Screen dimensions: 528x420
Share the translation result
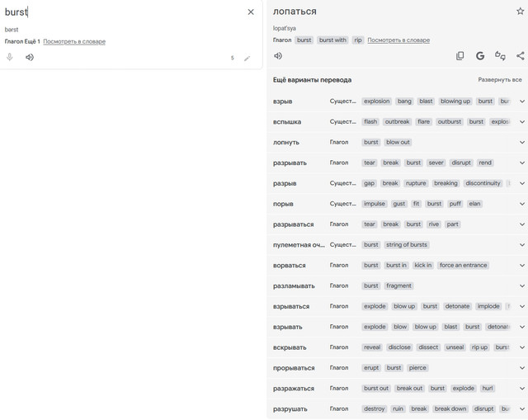tap(521, 56)
